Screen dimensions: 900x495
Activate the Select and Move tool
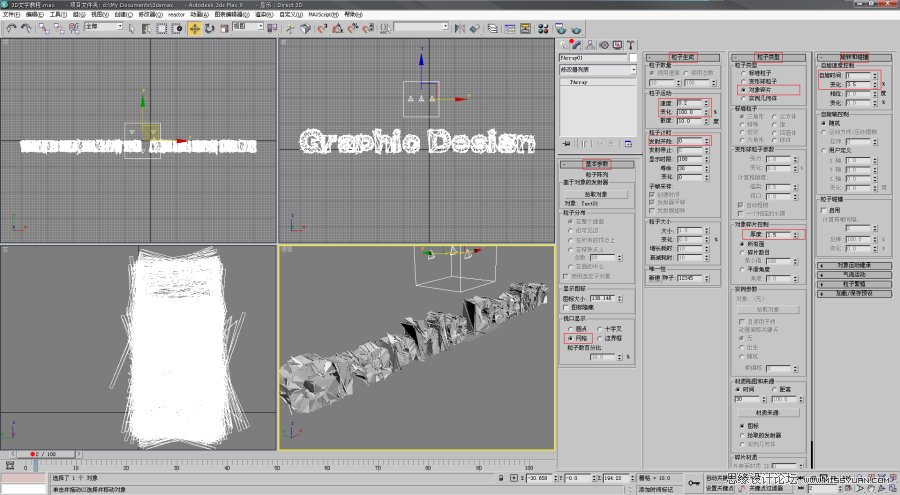(195, 28)
